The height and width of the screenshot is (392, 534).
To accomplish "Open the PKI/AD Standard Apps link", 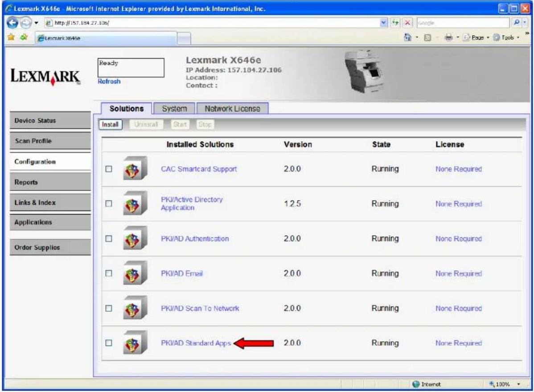I will coord(196,343).
